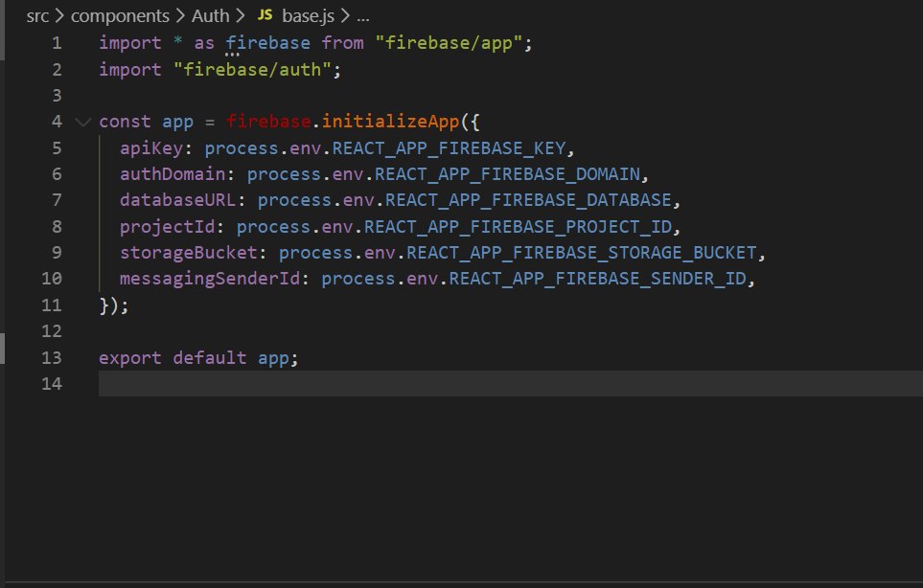Open the 'components' breadcrumb folder

click(x=120, y=16)
